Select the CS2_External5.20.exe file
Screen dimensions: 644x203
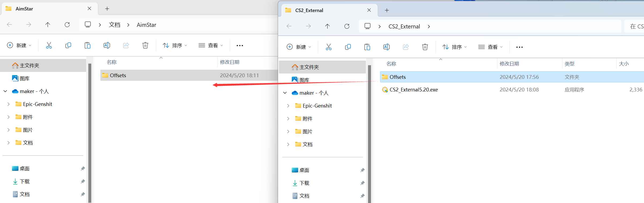click(414, 89)
